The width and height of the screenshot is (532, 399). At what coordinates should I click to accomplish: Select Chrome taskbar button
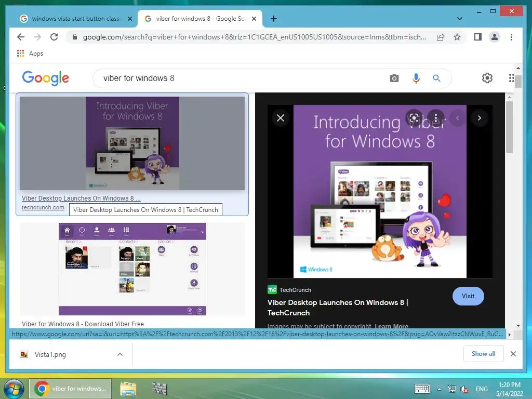click(70, 389)
